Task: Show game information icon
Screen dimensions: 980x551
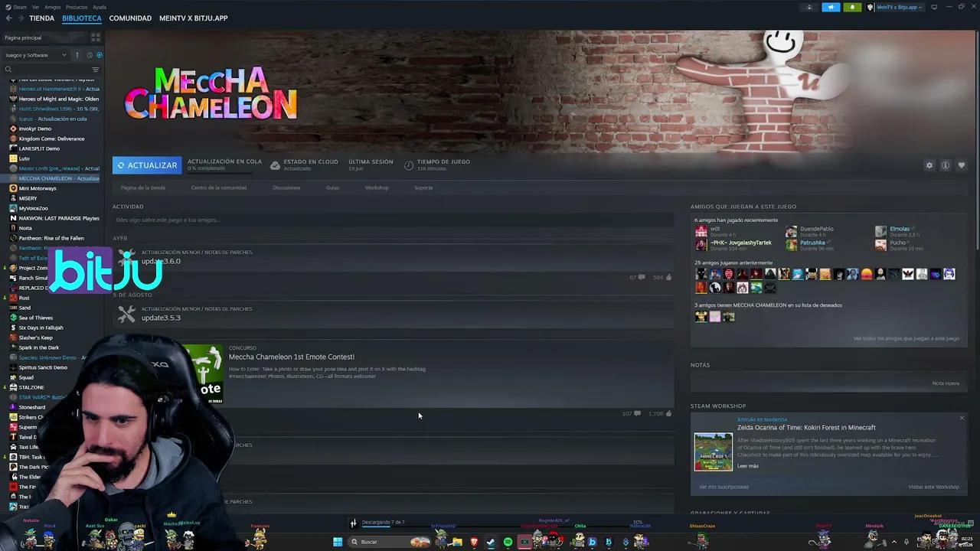Action: pyautogui.click(x=946, y=165)
